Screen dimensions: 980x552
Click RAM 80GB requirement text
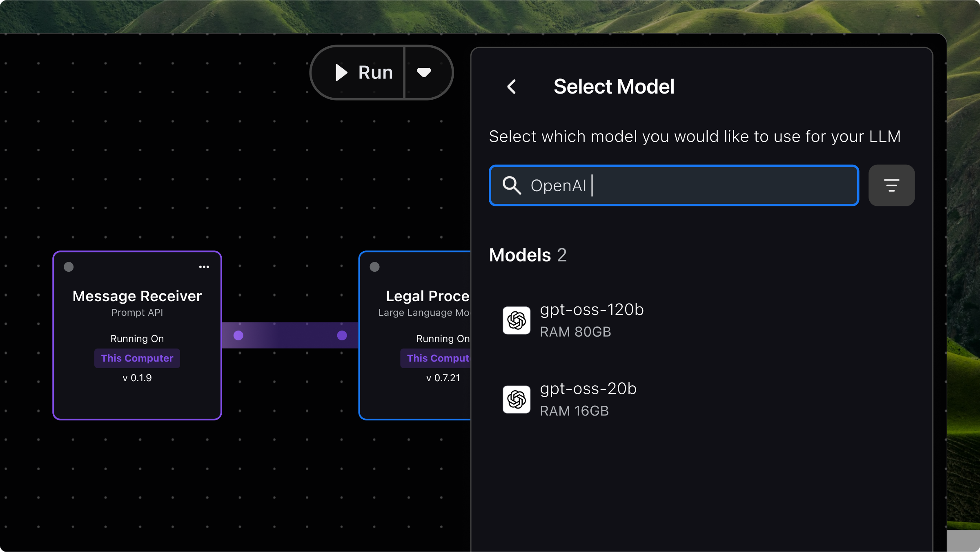pos(575,332)
